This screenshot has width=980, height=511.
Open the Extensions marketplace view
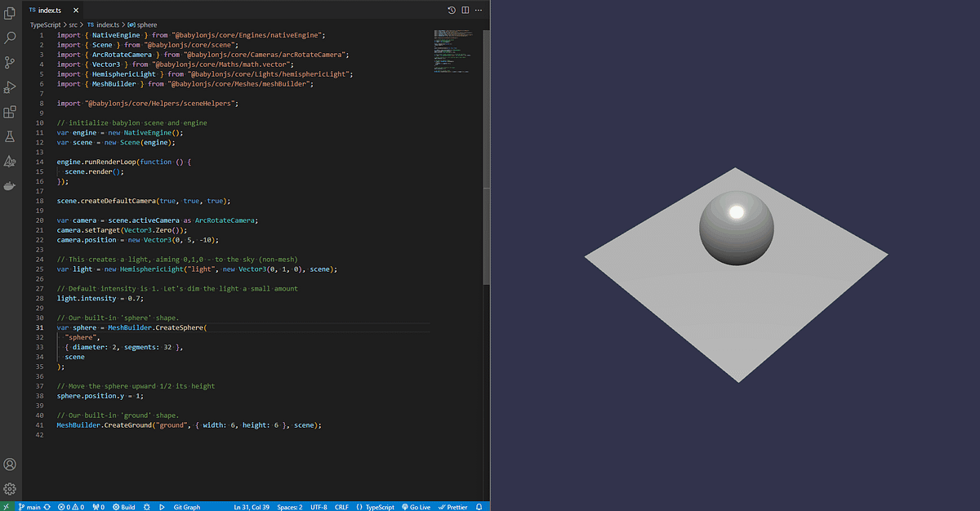[x=10, y=112]
